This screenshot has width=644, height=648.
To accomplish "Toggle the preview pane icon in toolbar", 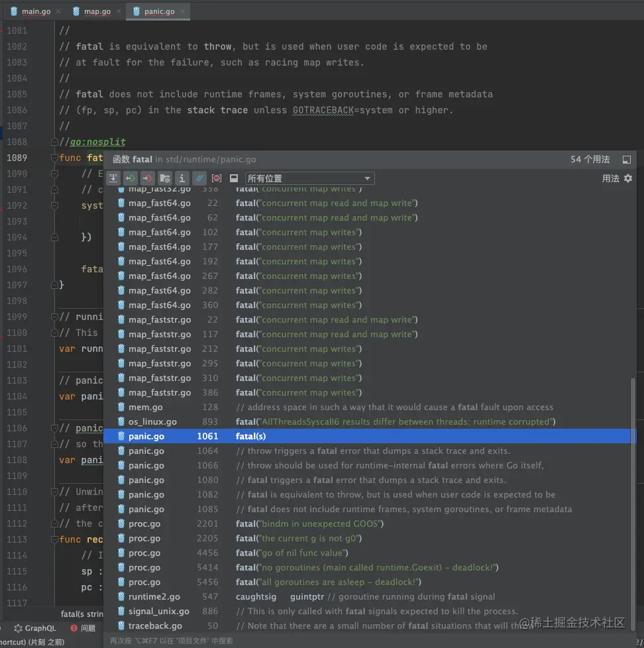I will [234, 178].
